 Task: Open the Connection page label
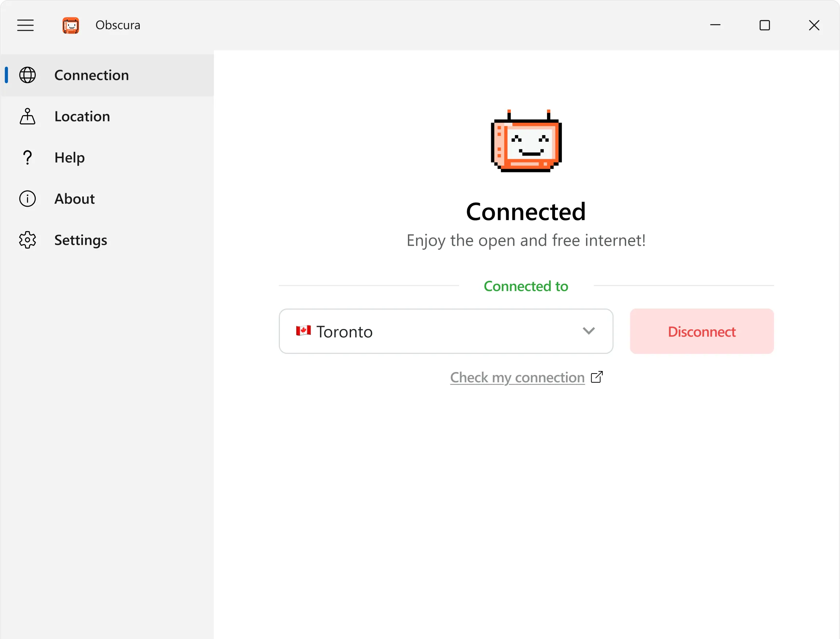[x=92, y=75]
